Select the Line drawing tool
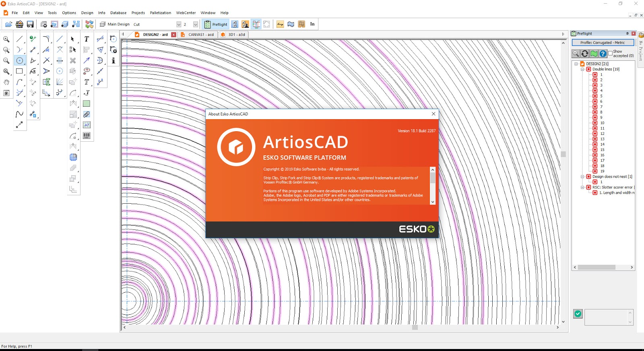 pos(19,39)
